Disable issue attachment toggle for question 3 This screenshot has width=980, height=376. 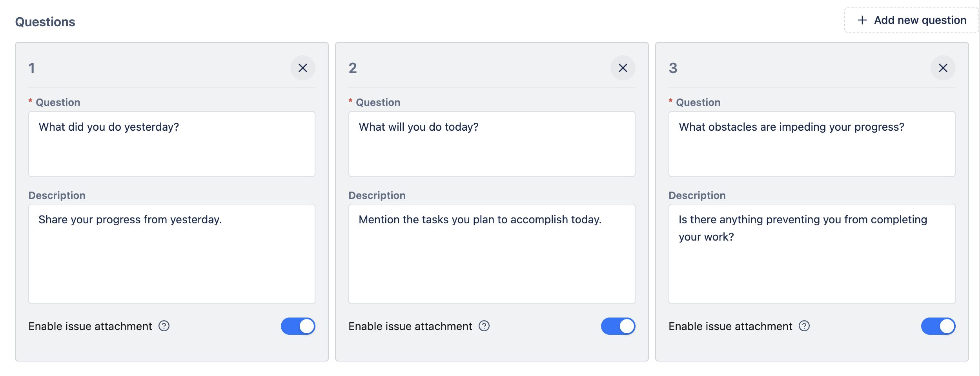(938, 326)
